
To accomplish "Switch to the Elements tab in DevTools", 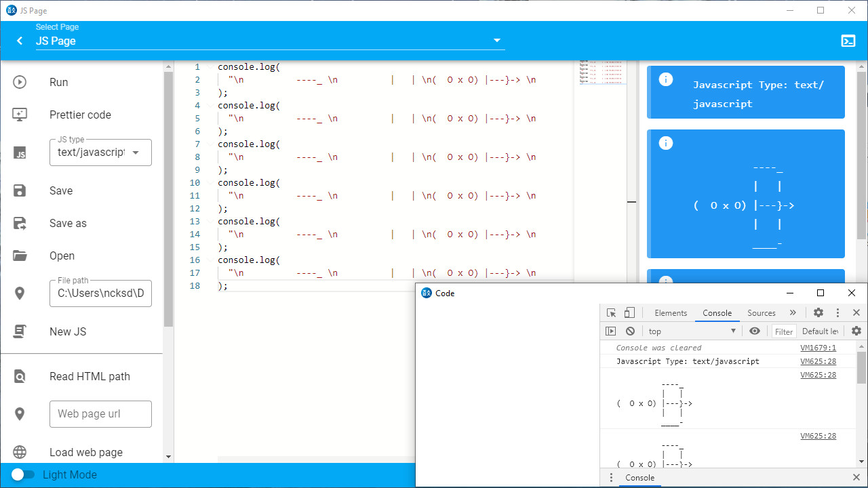I will (x=671, y=312).
